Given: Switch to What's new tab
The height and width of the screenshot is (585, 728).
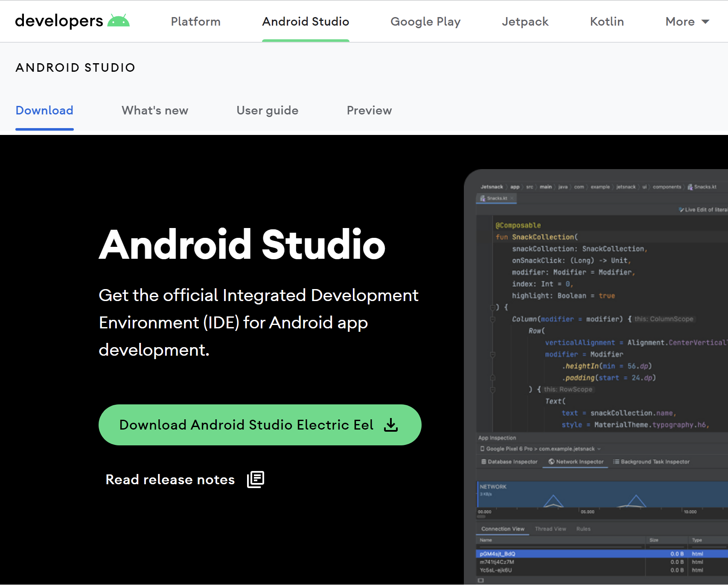Looking at the screenshot, I should [155, 111].
